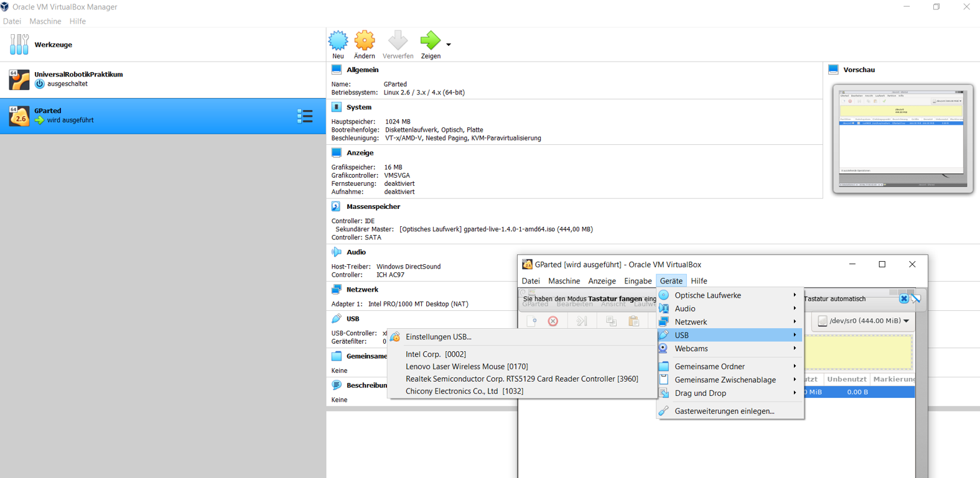Click the Beschreibung section icon

[337, 385]
